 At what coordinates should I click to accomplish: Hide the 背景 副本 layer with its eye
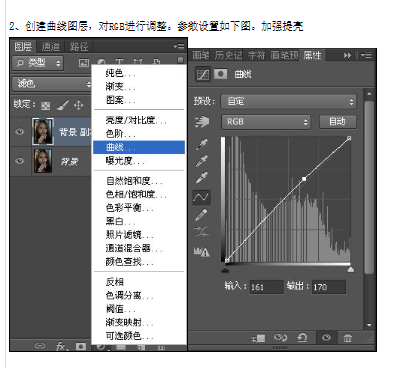coord(20,132)
